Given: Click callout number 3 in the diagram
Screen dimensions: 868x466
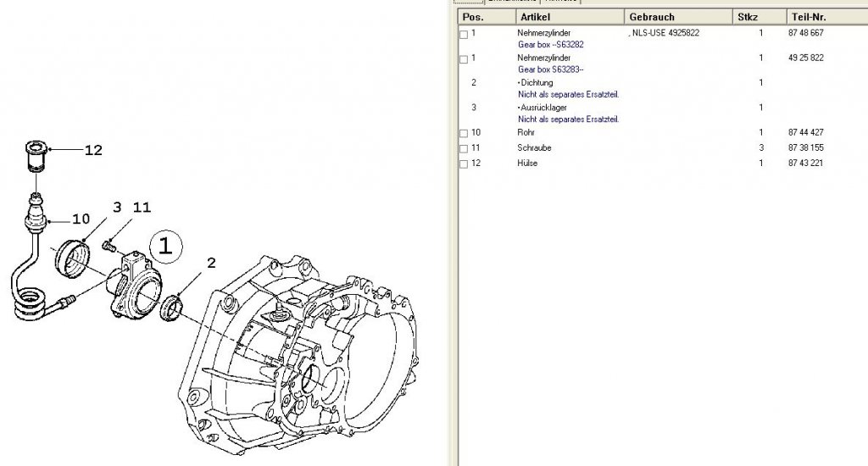Looking at the screenshot, I should pos(117,208).
